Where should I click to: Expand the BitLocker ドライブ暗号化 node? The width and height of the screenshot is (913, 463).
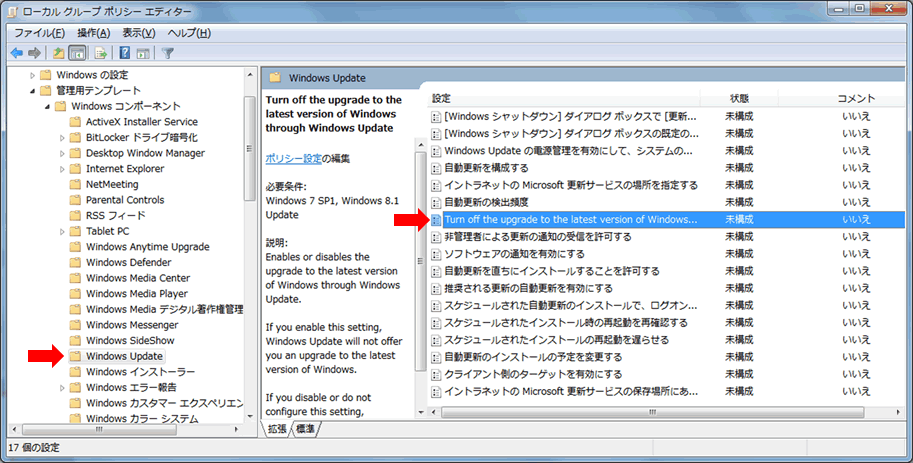pos(62,138)
